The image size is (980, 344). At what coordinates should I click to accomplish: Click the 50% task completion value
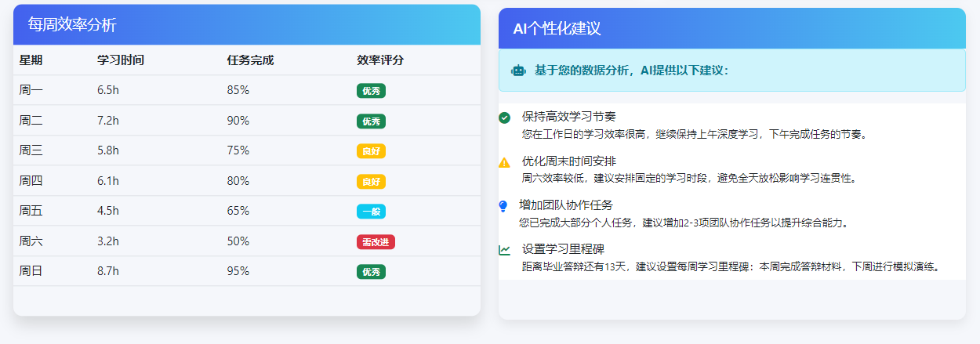click(x=238, y=241)
